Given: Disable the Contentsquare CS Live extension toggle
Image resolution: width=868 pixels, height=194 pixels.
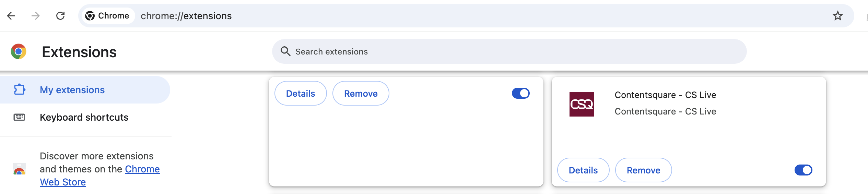Looking at the screenshot, I should pos(803,170).
